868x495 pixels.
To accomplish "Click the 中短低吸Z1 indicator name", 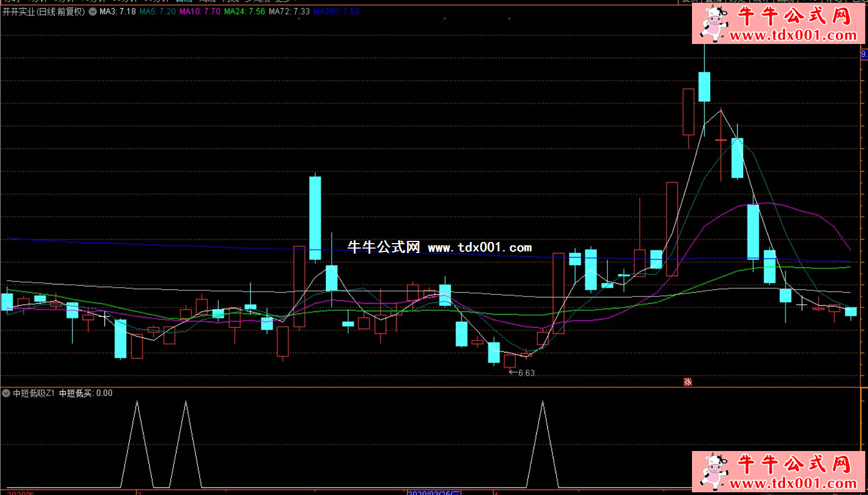I will pos(34,393).
